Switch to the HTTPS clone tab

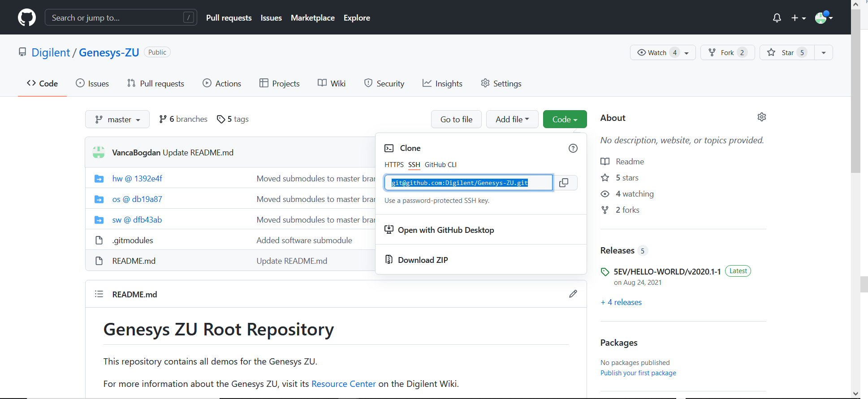pyautogui.click(x=394, y=165)
